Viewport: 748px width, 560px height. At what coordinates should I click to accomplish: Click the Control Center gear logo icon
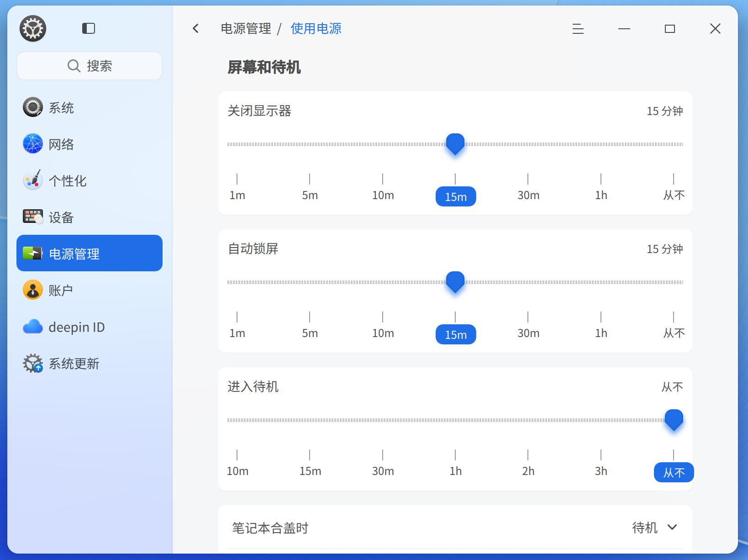[x=33, y=28]
